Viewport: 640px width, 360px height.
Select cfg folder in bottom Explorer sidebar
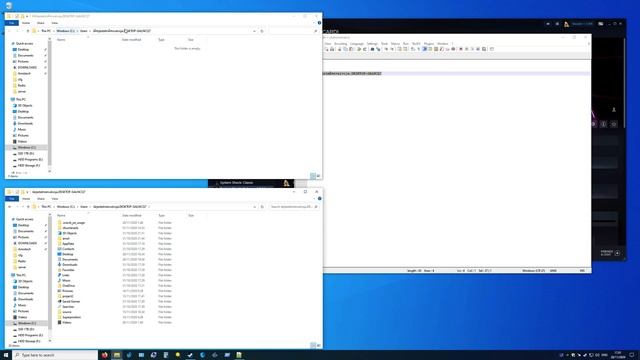[x=20, y=256]
